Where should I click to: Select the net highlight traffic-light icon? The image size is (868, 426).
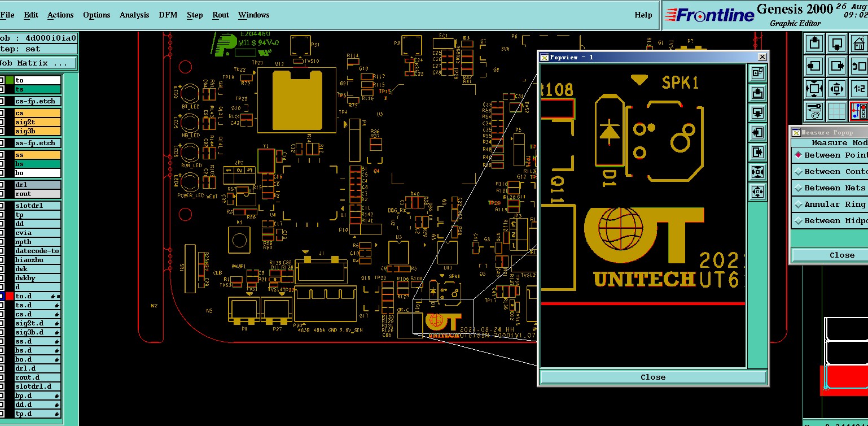tap(860, 111)
